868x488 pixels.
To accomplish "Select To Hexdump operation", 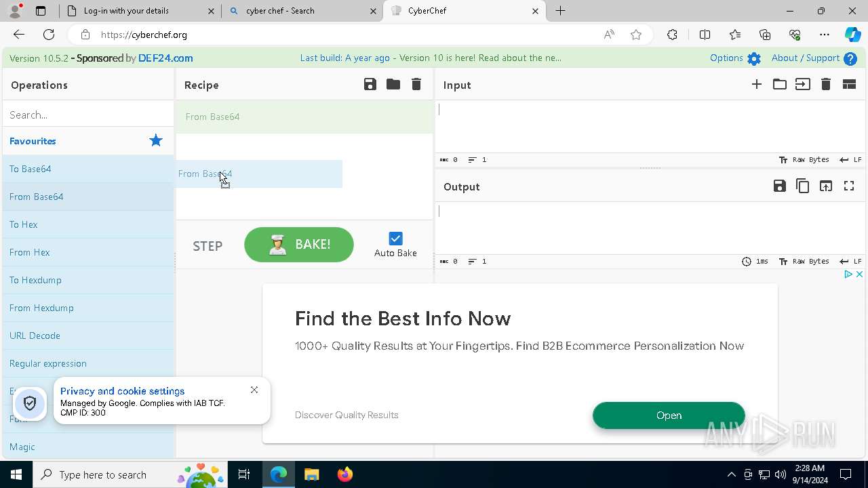I will pyautogui.click(x=88, y=280).
